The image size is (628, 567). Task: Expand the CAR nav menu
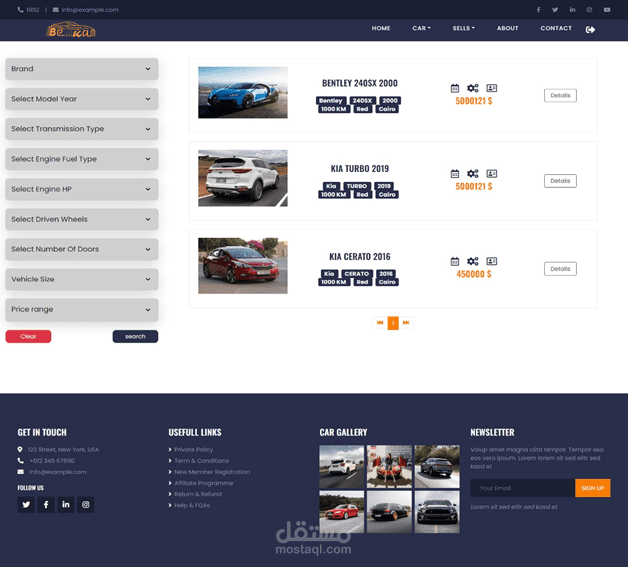pyautogui.click(x=421, y=28)
